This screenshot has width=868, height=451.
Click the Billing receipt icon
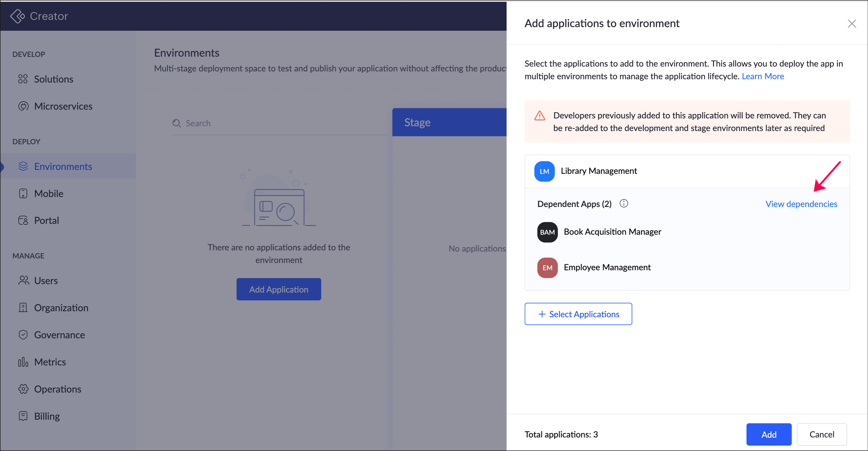tap(23, 416)
